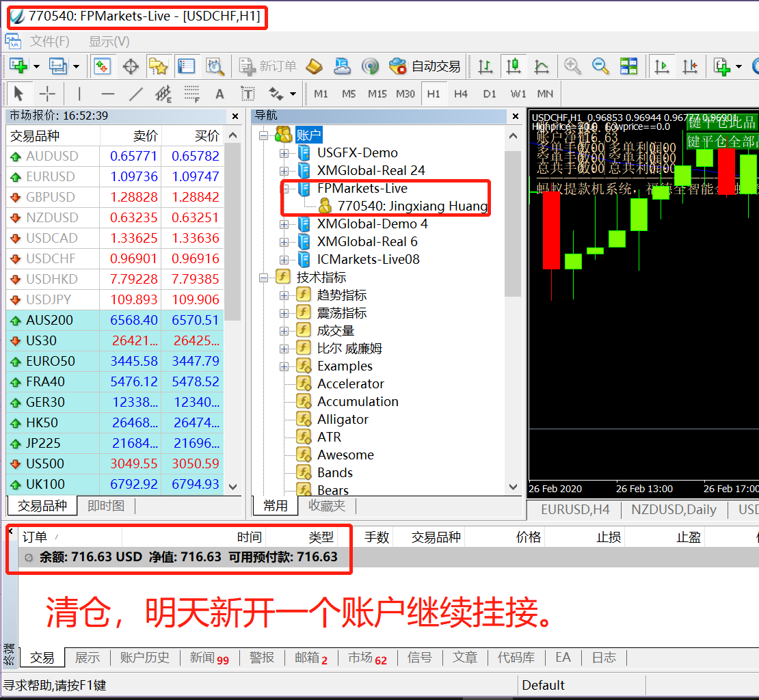The width and height of the screenshot is (759, 700).
Task: Click the 新订单 new order button
Action: coord(267,66)
